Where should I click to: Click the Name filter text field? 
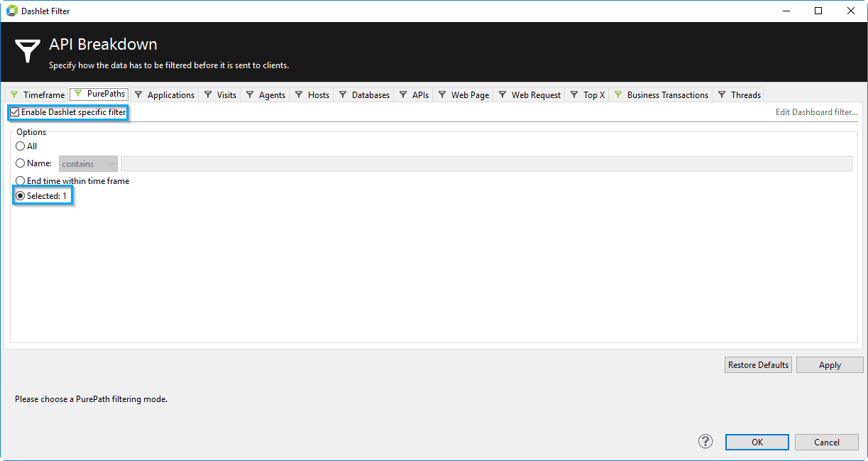click(486, 164)
